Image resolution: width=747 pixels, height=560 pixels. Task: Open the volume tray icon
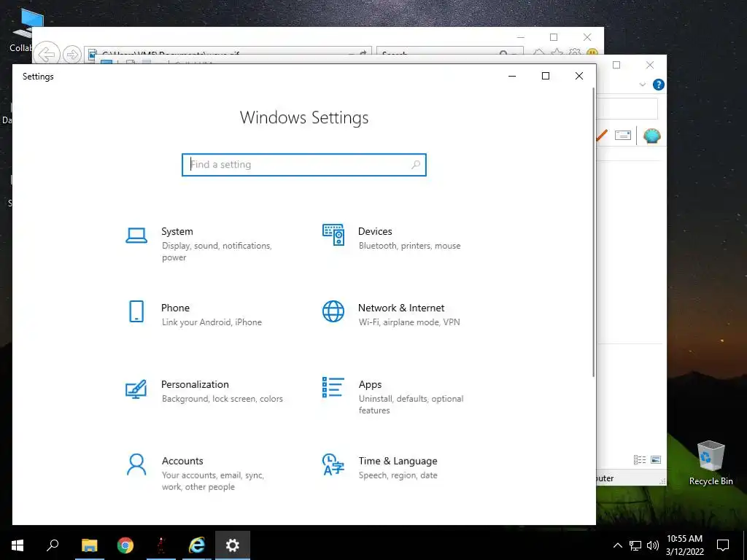coord(653,545)
